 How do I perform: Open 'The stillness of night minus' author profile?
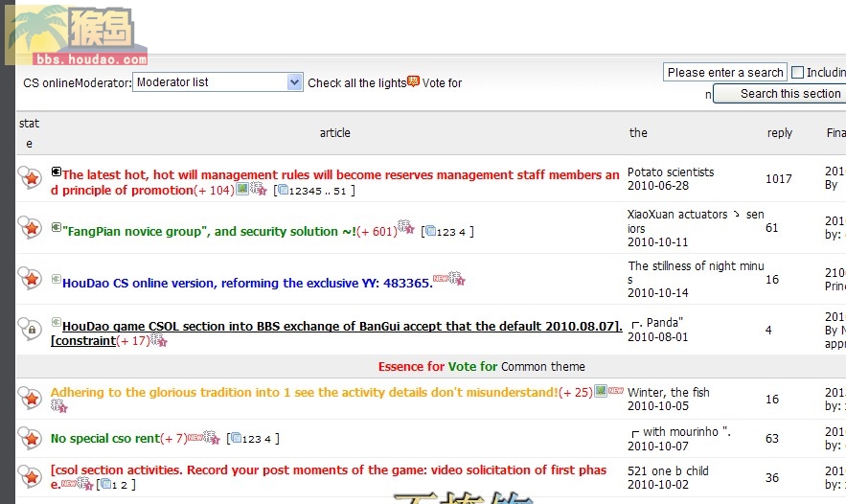[x=696, y=272]
